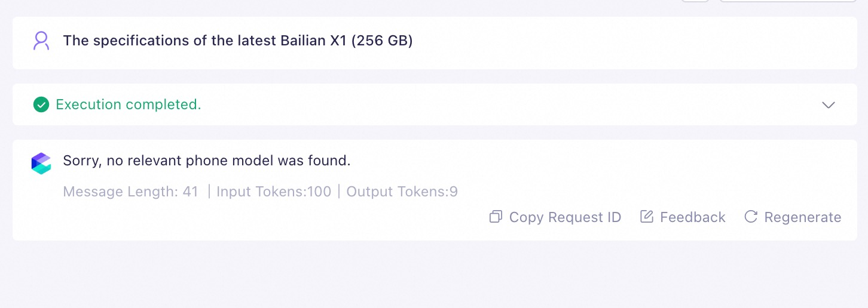The image size is (868, 308).
Task: Click the green checkmark status icon
Action: point(41,104)
